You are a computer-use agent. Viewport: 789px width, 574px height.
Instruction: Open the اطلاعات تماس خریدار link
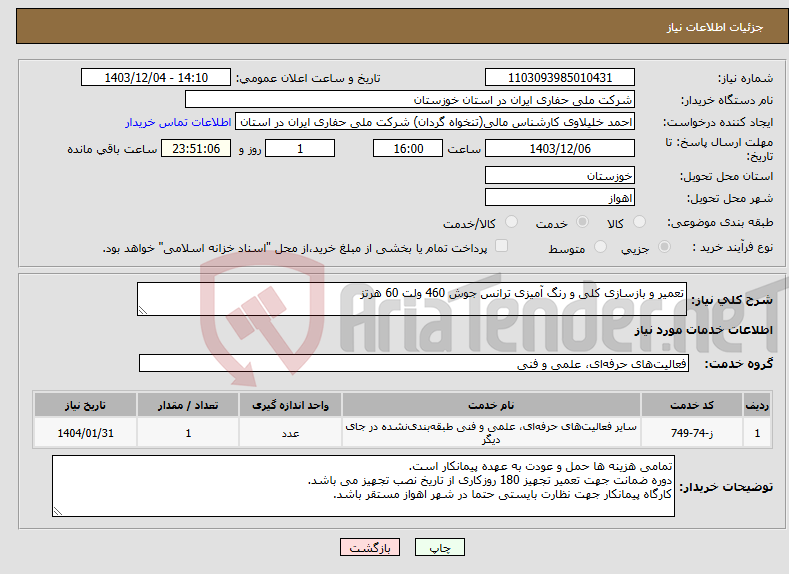point(178,122)
